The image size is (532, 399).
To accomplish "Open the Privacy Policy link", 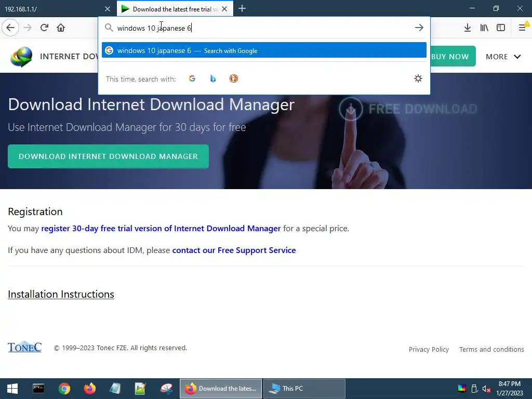I will pos(429,350).
